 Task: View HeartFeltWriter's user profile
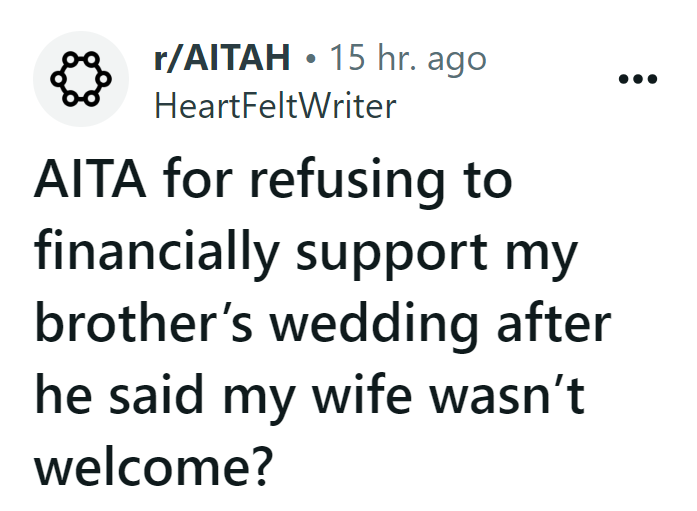coord(274,105)
